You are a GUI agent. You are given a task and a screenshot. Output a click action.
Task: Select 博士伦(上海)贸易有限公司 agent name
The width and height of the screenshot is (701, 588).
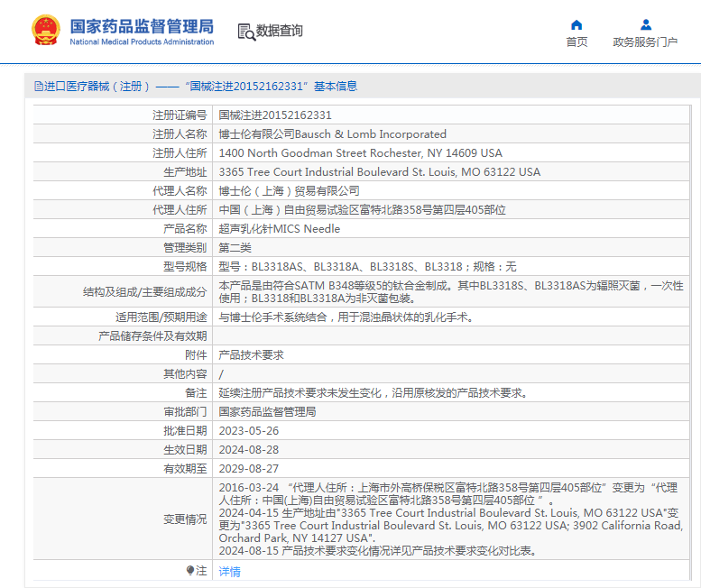point(289,191)
